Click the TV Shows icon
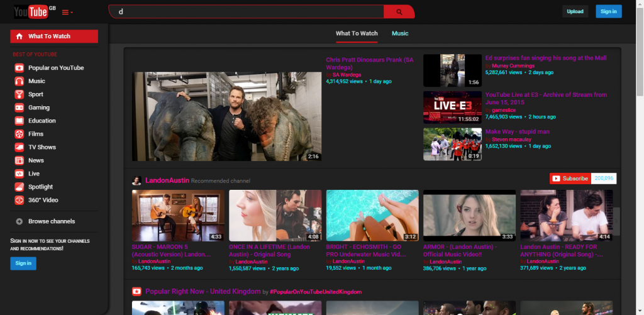The height and width of the screenshot is (315, 644). (19, 147)
